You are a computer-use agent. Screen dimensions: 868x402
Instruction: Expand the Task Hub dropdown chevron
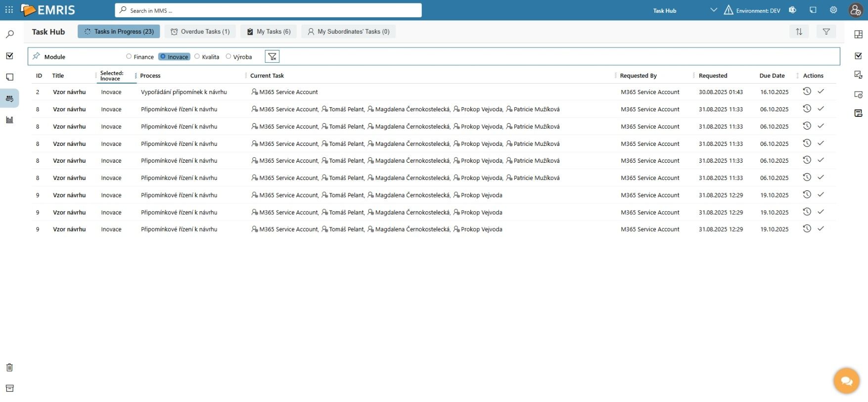tap(713, 10)
